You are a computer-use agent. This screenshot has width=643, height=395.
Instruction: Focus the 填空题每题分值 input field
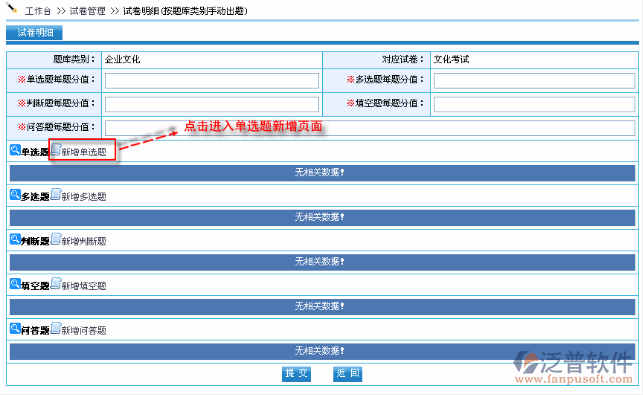pos(534,104)
